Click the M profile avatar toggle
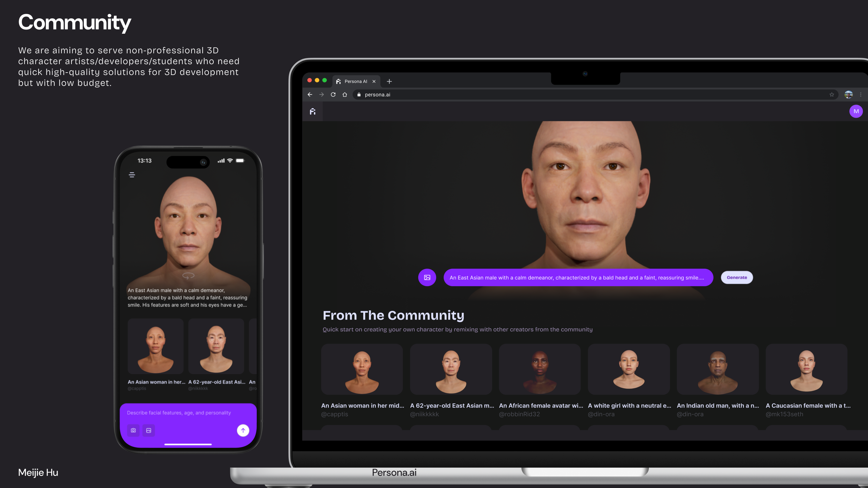The height and width of the screenshot is (488, 868). point(856,111)
